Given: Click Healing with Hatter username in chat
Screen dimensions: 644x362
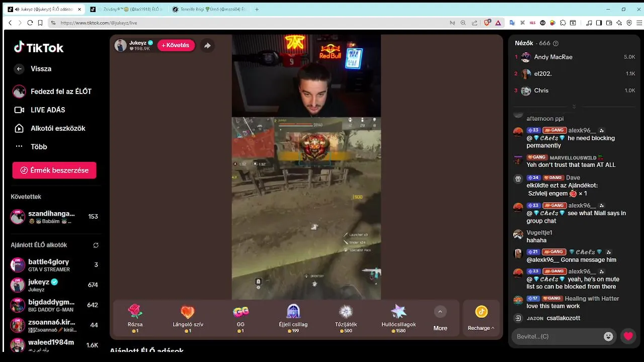Looking at the screenshot, I should [x=592, y=299].
